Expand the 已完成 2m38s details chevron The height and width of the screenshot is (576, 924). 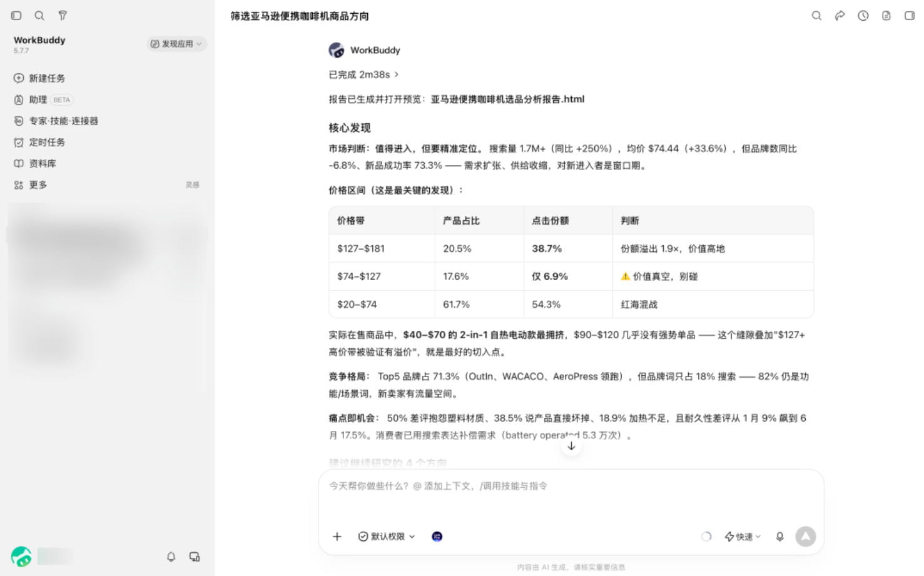396,74
